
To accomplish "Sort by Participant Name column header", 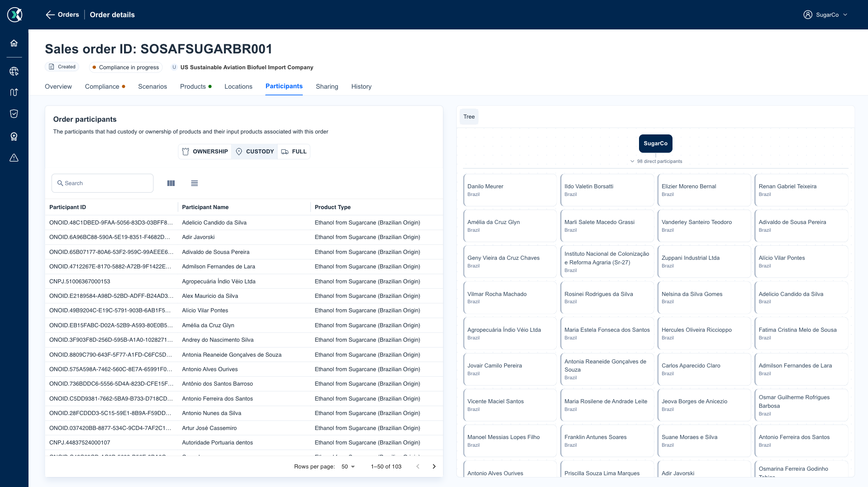I will (205, 207).
